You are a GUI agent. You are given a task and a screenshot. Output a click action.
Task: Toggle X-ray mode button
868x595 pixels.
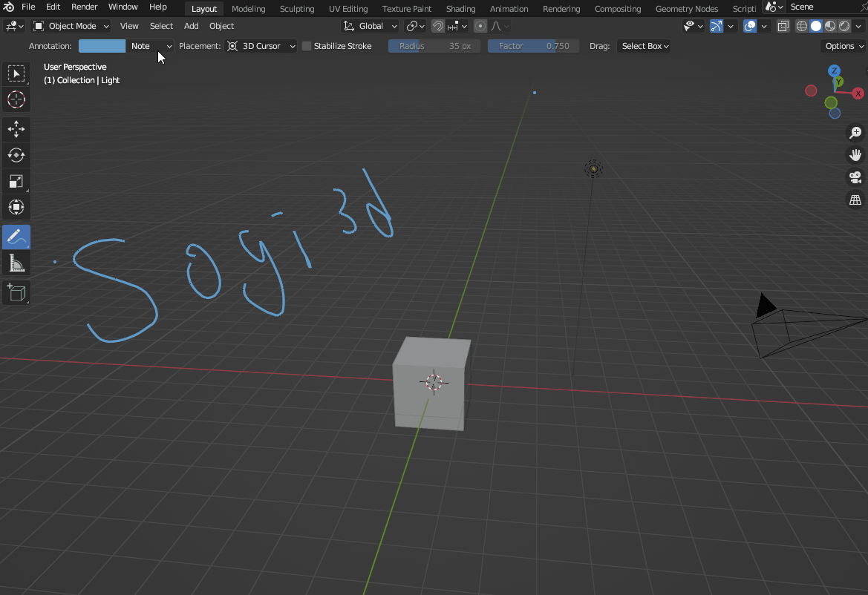point(783,26)
